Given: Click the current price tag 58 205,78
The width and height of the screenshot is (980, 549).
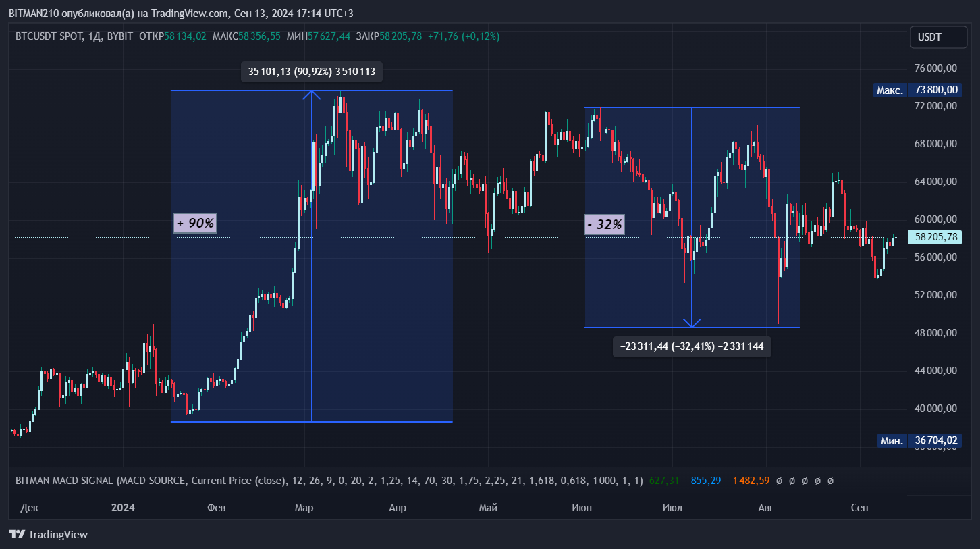Looking at the screenshot, I should point(935,238).
